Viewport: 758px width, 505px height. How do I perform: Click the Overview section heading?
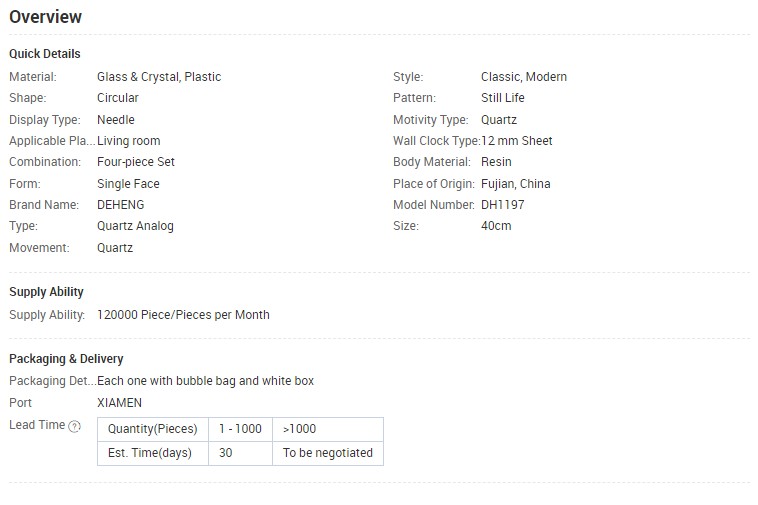pos(45,17)
